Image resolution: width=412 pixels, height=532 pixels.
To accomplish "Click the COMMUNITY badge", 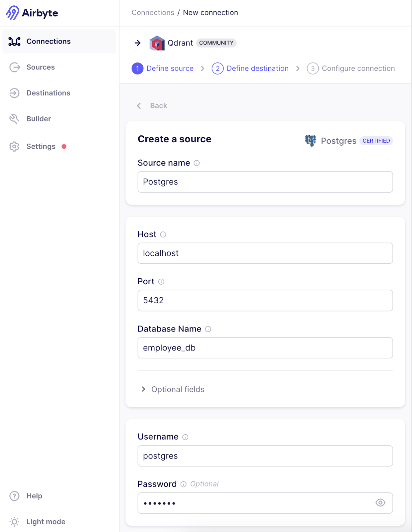I will (216, 43).
